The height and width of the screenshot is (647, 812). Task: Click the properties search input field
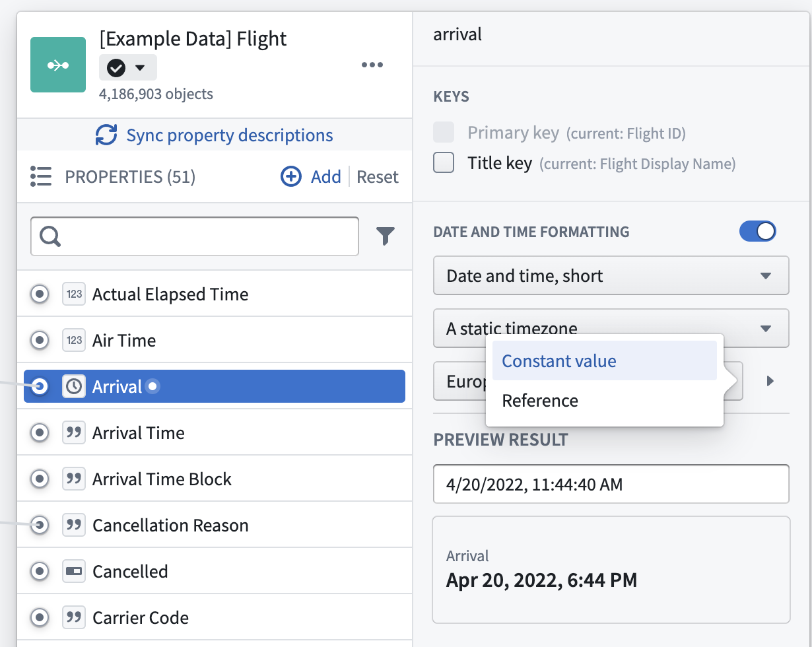[205, 236]
